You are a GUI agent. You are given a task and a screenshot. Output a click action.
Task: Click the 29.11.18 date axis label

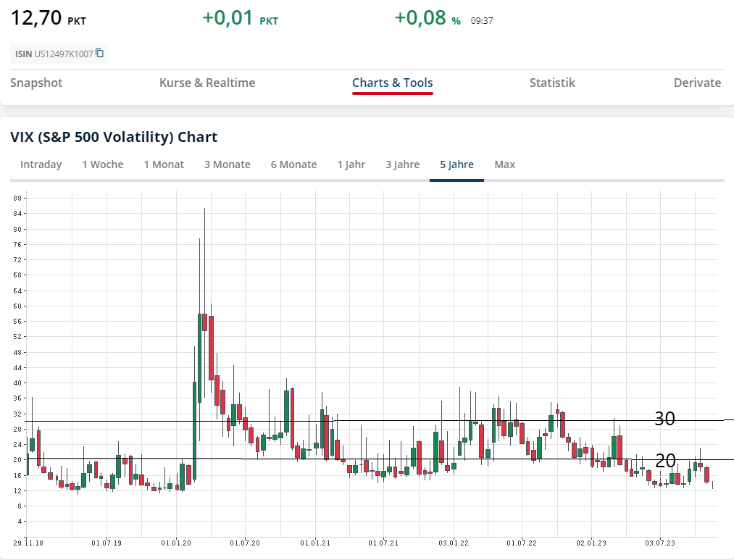(28, 543)
